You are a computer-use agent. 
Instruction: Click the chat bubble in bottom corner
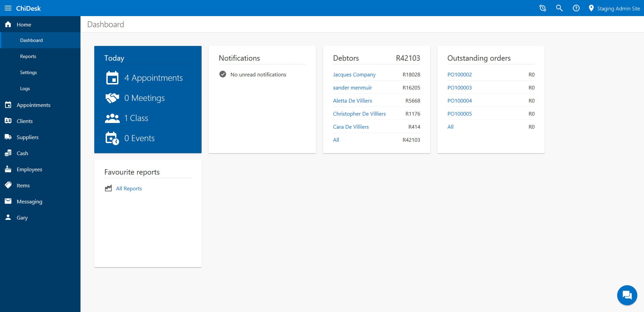tap(627, 295)
